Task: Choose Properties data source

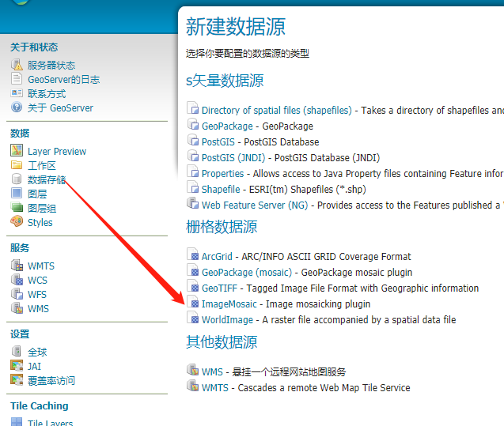Action: coord(223,173)
